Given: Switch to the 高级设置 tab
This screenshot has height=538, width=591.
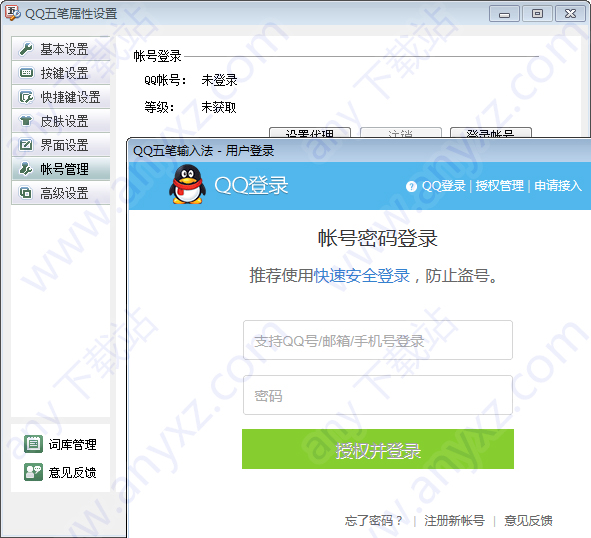Looking at the screenshot, I should tap(64, 193).
